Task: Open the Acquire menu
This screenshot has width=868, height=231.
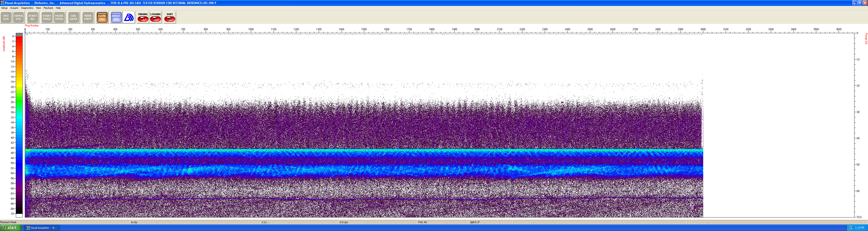Action: (x=14, y=8)
